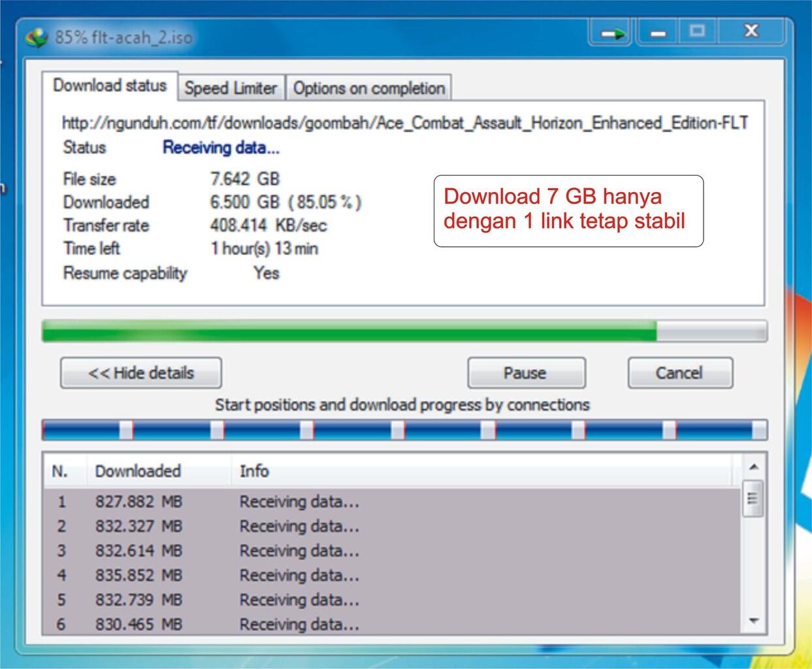Click the resume capability value Yes

tap(266, 272)
